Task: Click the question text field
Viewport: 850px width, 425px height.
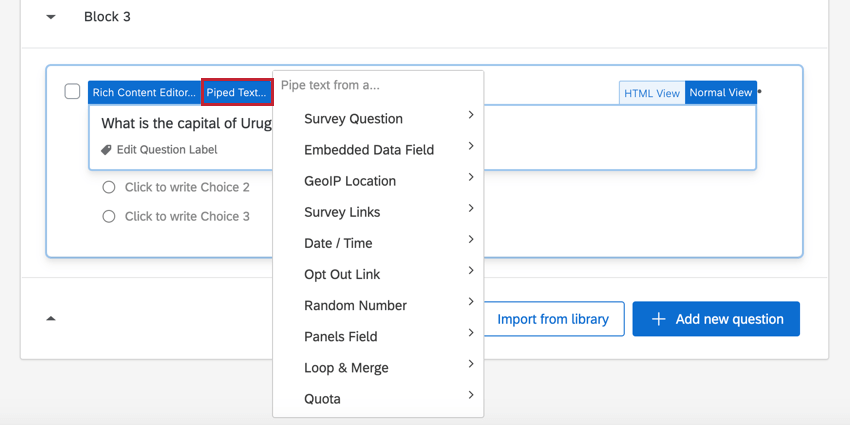Action: pos(180,124)
